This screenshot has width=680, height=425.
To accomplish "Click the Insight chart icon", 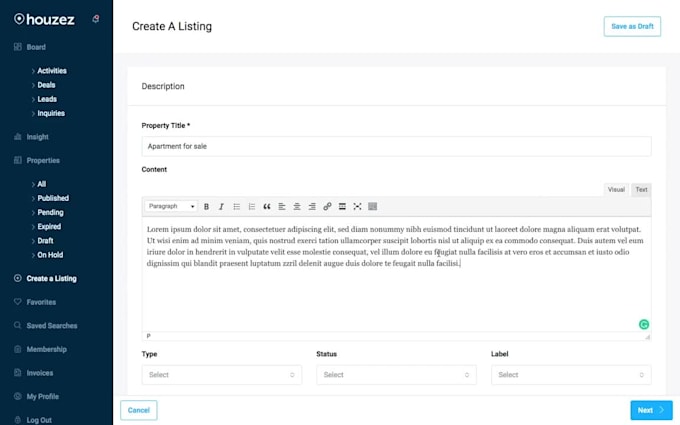I will pos(17,137).
